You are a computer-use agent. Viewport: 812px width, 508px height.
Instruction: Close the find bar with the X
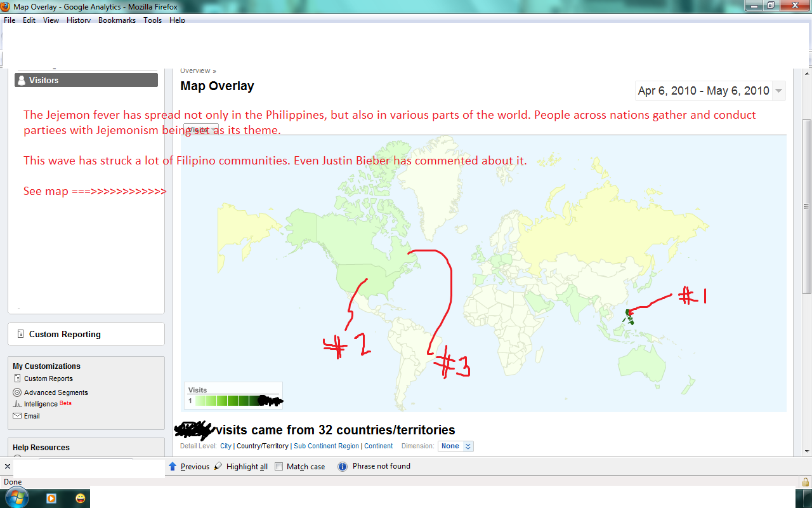7,466
